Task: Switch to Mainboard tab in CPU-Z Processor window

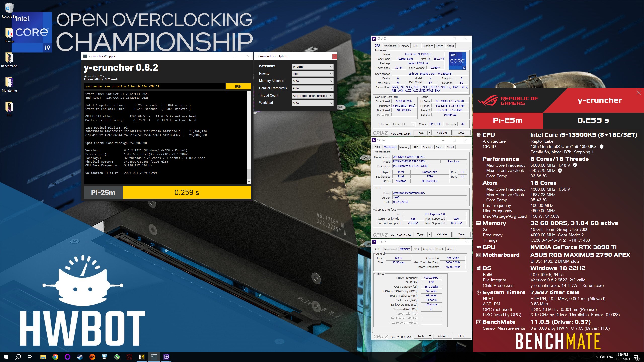Action: pos(390,46)
